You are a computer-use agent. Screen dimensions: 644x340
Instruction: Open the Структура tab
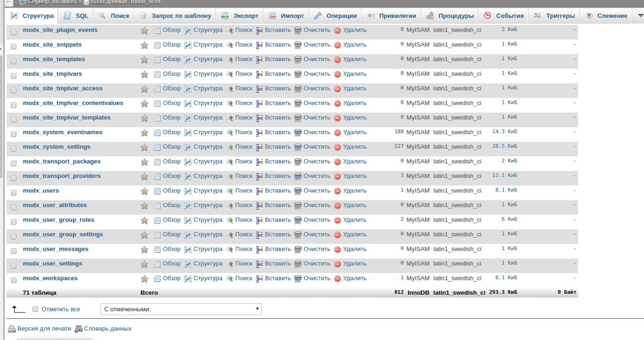point(32,16)
